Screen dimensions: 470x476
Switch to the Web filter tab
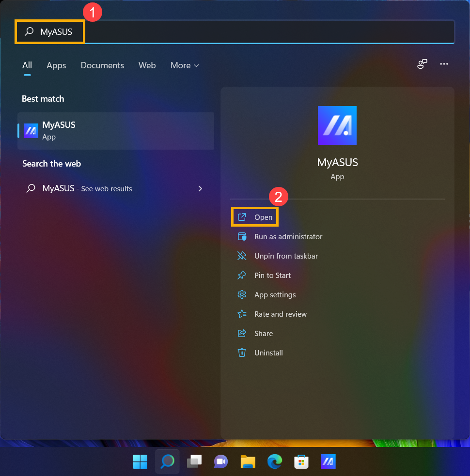147,65
